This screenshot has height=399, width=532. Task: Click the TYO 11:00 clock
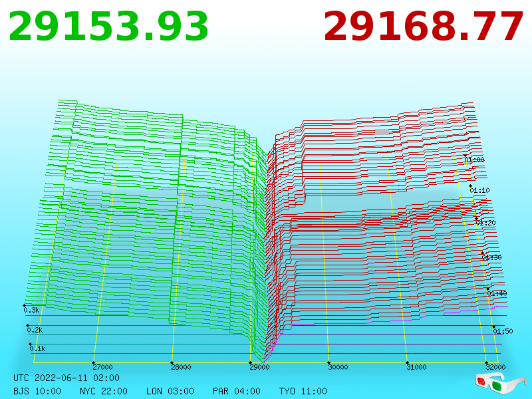(x=303, y=391)
